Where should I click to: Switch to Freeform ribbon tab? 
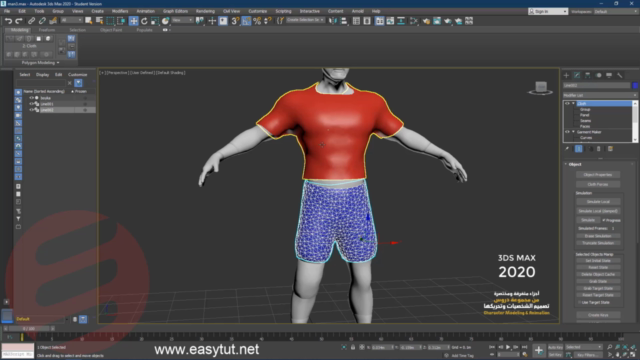pyautogui.click(x=47, y=30)
